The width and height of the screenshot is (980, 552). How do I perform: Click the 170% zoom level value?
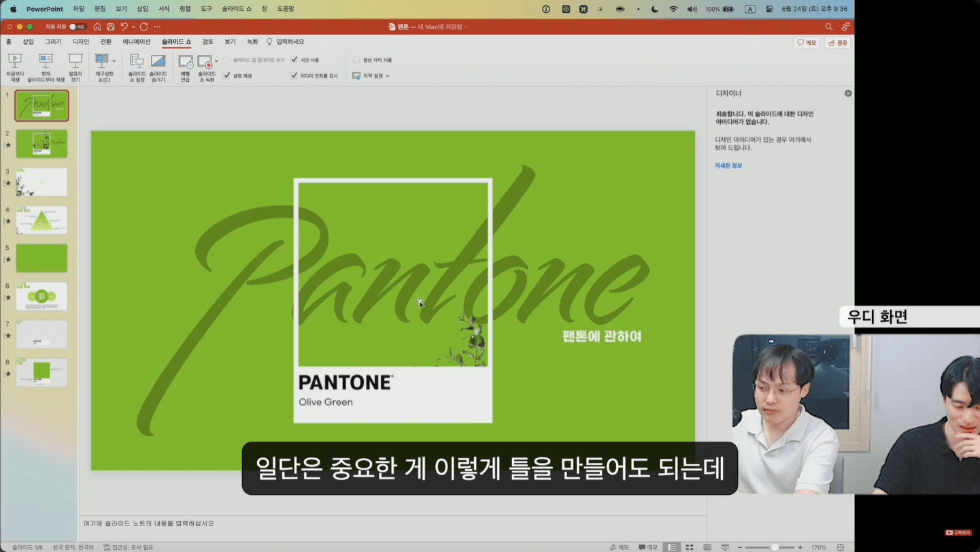click(x=819, y=547)
